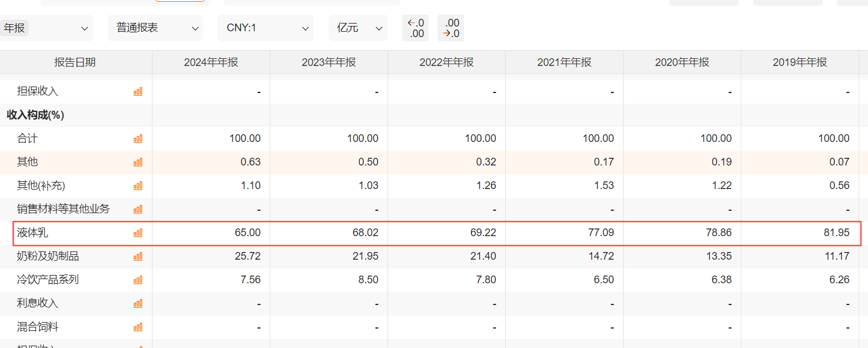Image resolution: width=868 pixels, height=348 pixels.
Task: Open chart icon for 其他 row
Action: tap(138, 162)
